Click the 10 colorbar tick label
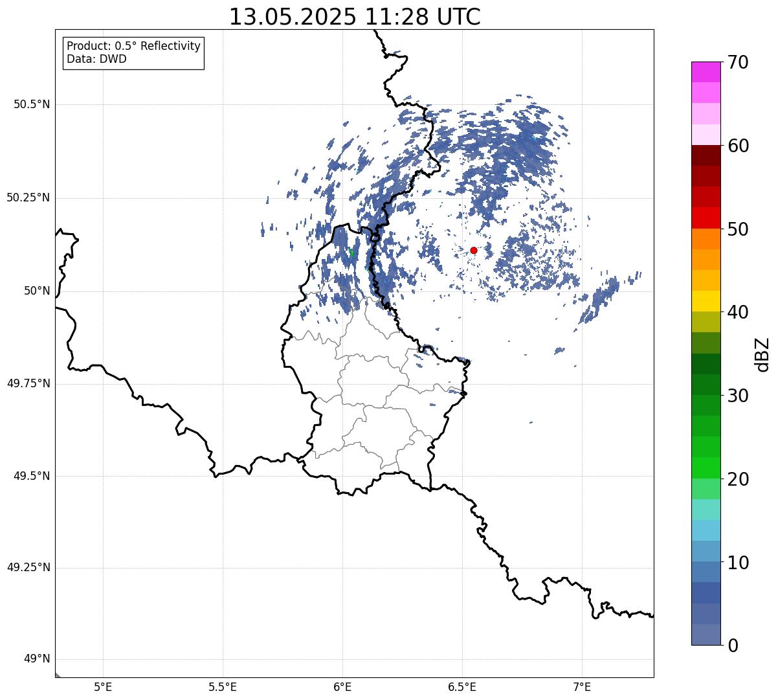This screenshot has height=700, width=778. click(738, 563)
